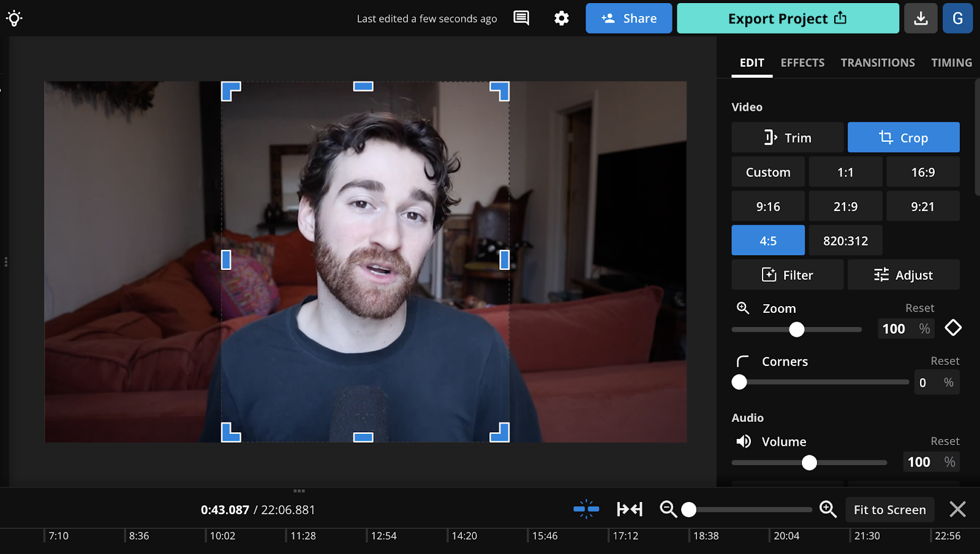Image resolution: width=980 pixels, height=554 pixels.
Task: Open the comments speech bubble icon
Action: tap(521, 18)
